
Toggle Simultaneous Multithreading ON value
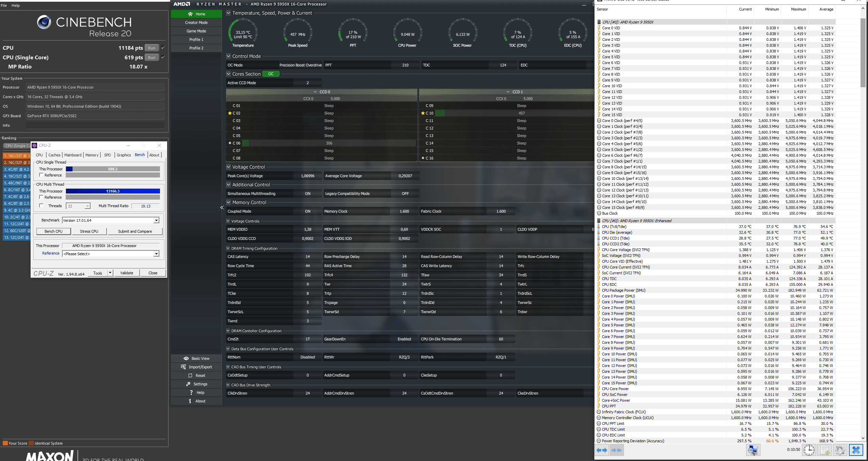(308, 194)
